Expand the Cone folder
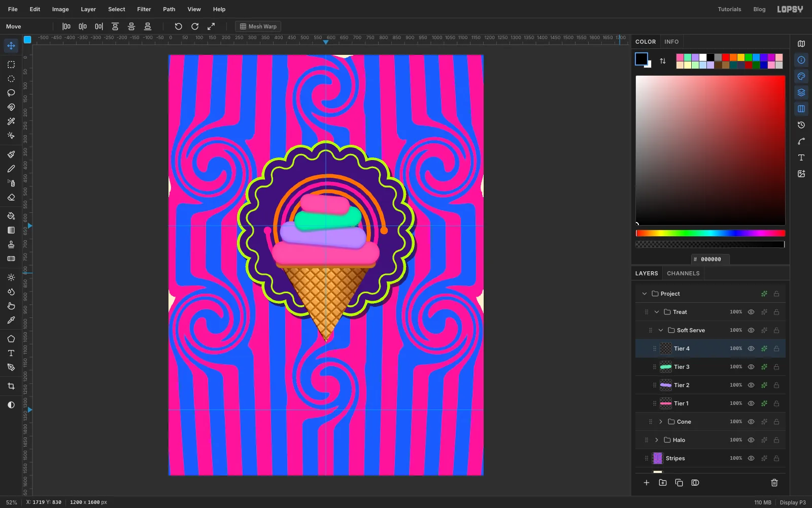 661,422
